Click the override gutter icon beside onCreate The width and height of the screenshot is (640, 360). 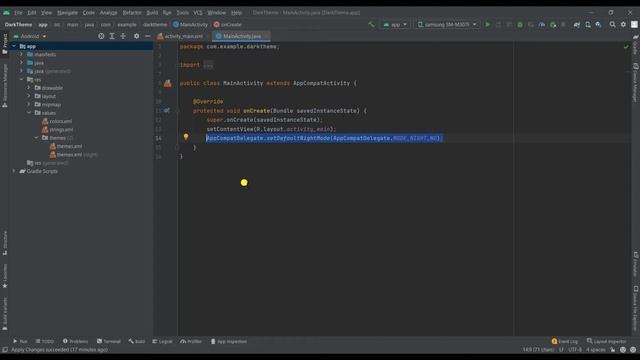[x=167, y=110]
